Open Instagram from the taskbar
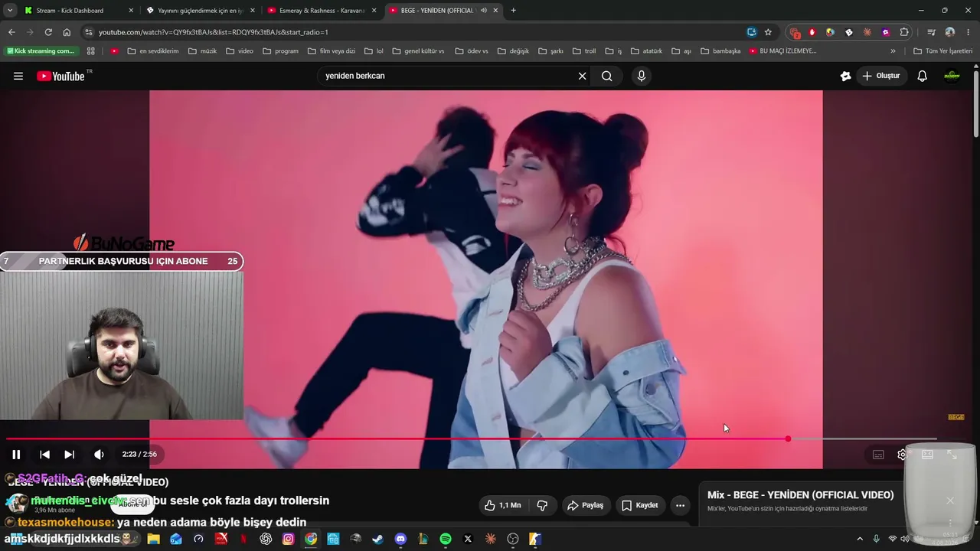 click(288, 539)
